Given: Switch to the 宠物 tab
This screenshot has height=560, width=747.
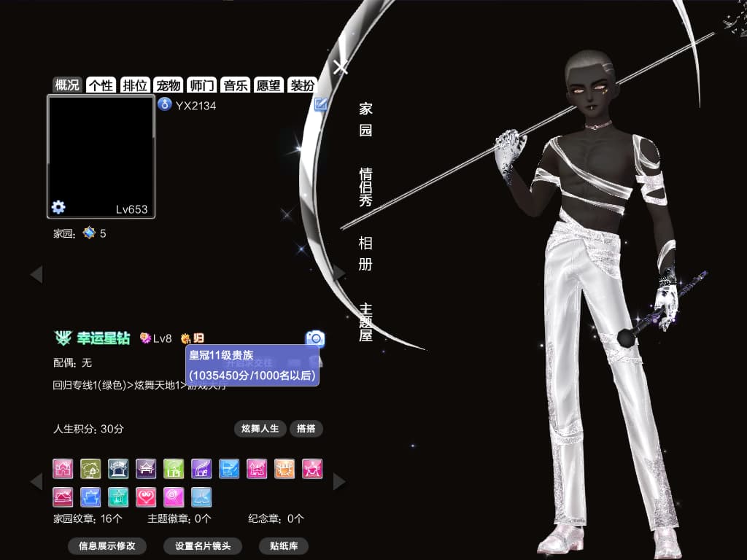Looking at the screenshot, I should coord(168,85).
